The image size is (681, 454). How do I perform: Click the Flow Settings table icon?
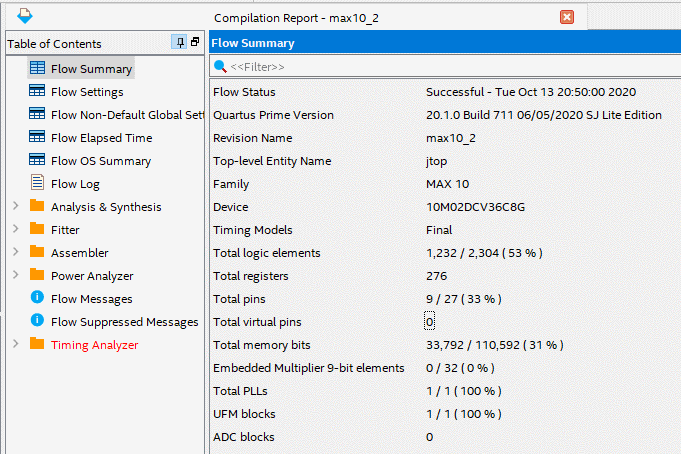[x=37, y=92]
